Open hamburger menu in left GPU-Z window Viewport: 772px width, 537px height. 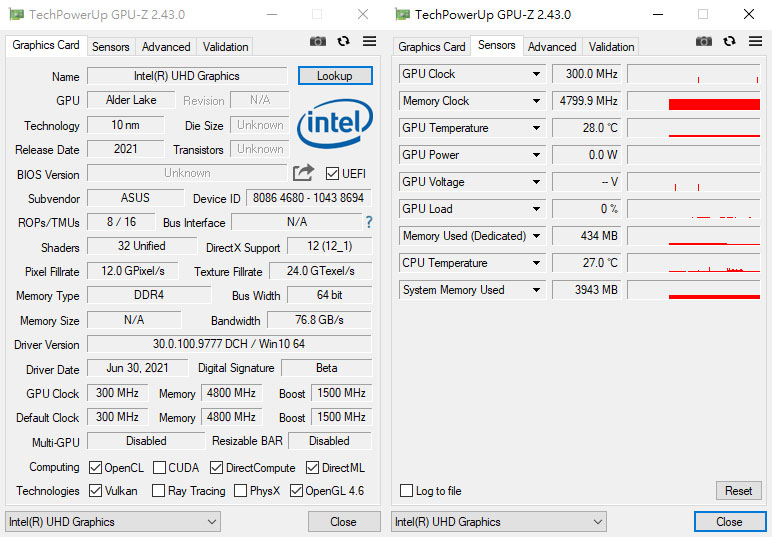click(x=369, y=41)
